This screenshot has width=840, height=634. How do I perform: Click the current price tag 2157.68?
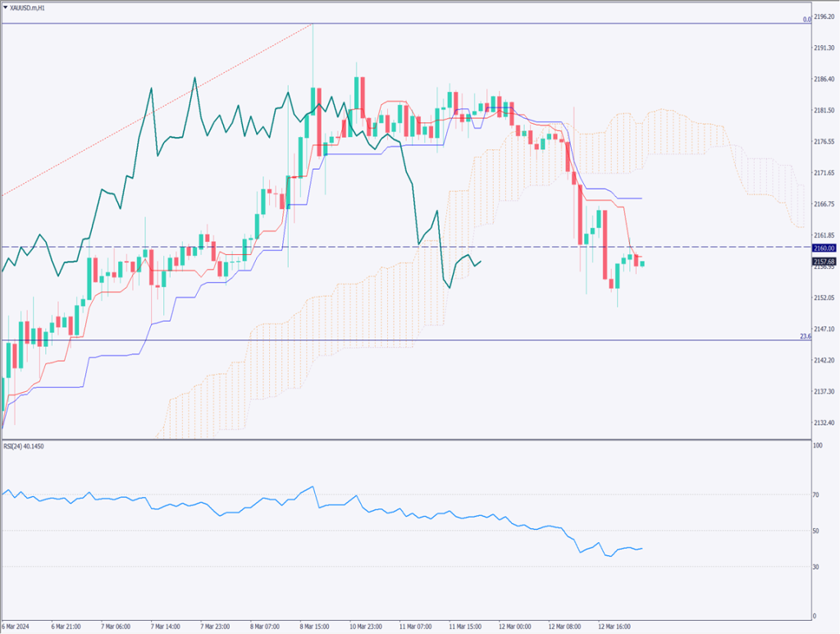click(x=824, y=261)
